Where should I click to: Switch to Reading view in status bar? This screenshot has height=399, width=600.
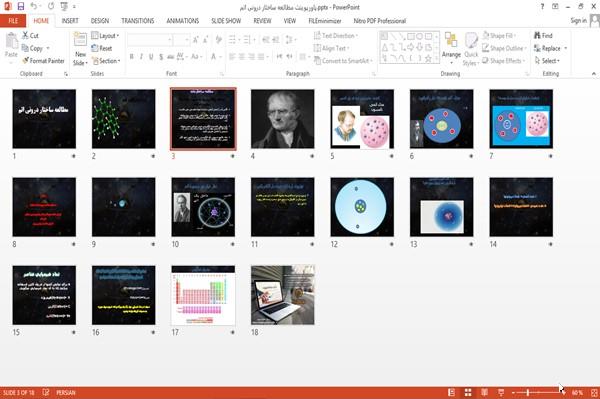pyautogui.click(x=484, y=392)
